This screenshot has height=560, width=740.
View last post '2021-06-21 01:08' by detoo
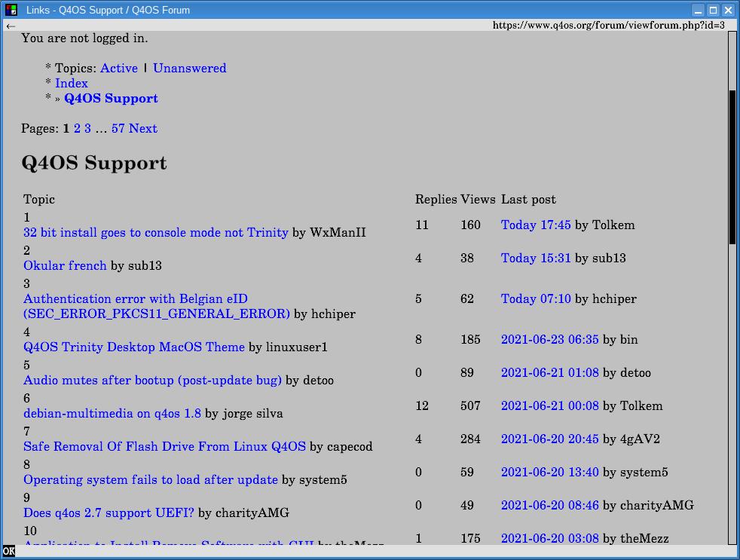550,372
